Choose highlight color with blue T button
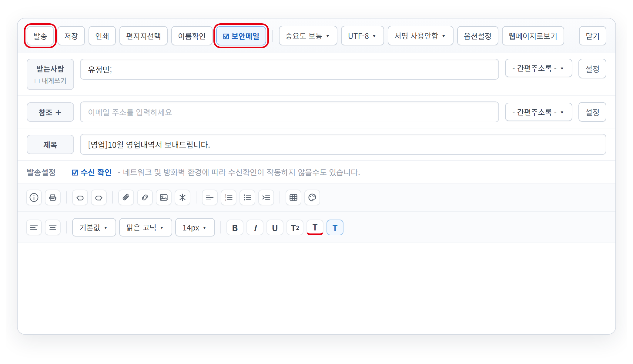 (x=335, y=227)
